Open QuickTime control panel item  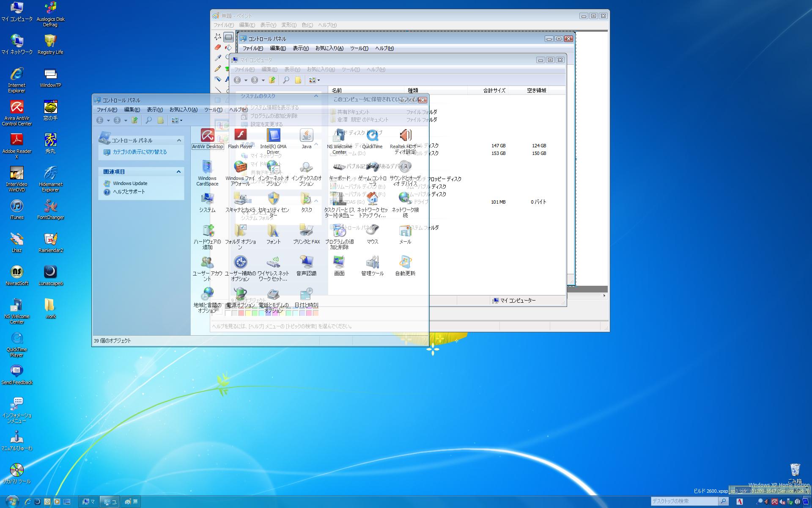[x=372, y=139]
